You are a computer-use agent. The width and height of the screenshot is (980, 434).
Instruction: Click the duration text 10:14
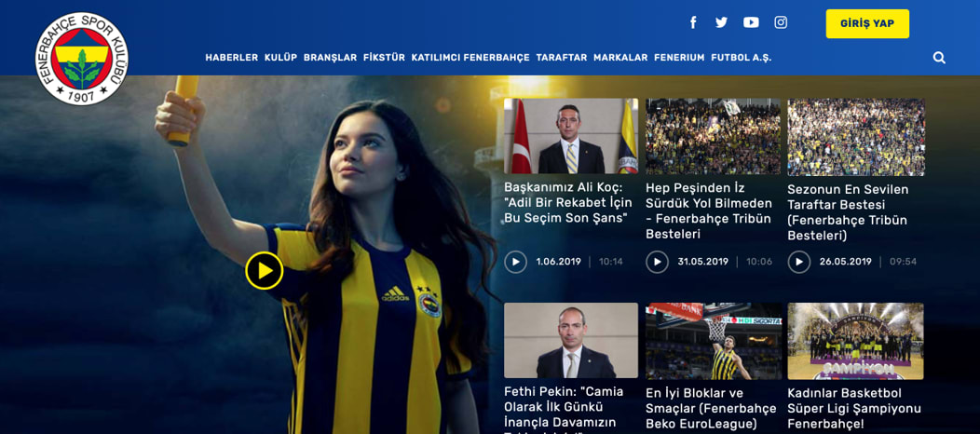pyautogui.click(x=610, y=262)
